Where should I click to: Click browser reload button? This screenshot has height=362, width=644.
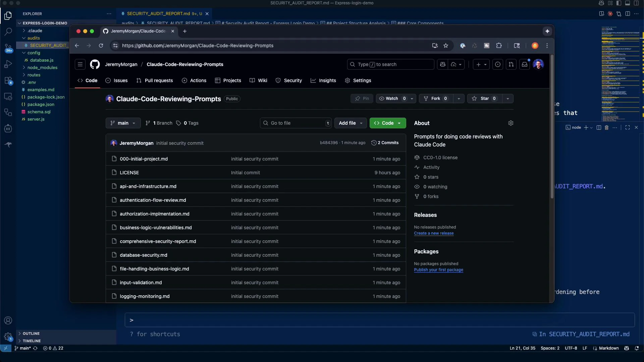click(x=101, y=46)
